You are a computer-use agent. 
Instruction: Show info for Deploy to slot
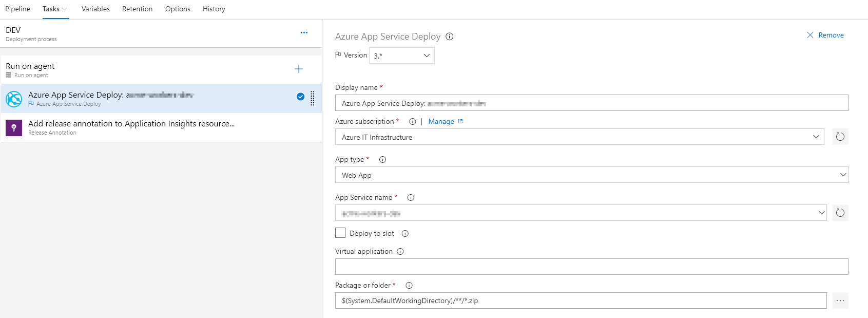click(405, 234)
